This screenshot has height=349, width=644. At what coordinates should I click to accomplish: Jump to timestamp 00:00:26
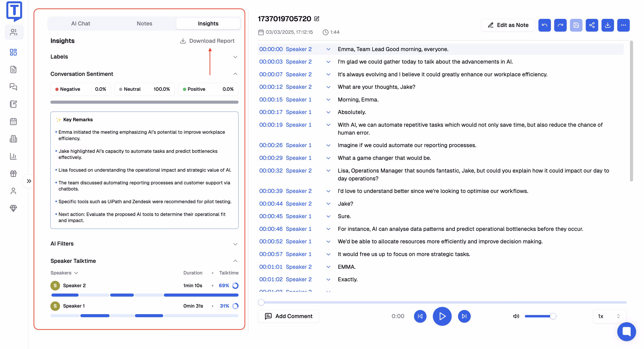coord(271,145)
